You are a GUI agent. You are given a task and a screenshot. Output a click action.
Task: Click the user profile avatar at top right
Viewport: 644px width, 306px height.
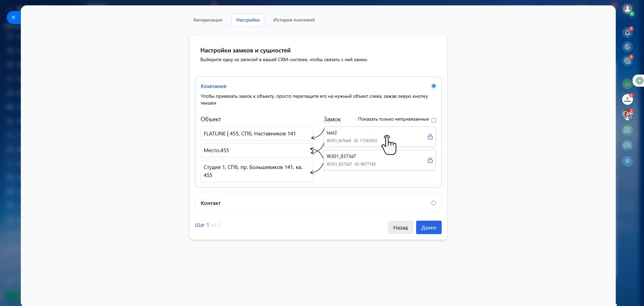tap(627, 9)
